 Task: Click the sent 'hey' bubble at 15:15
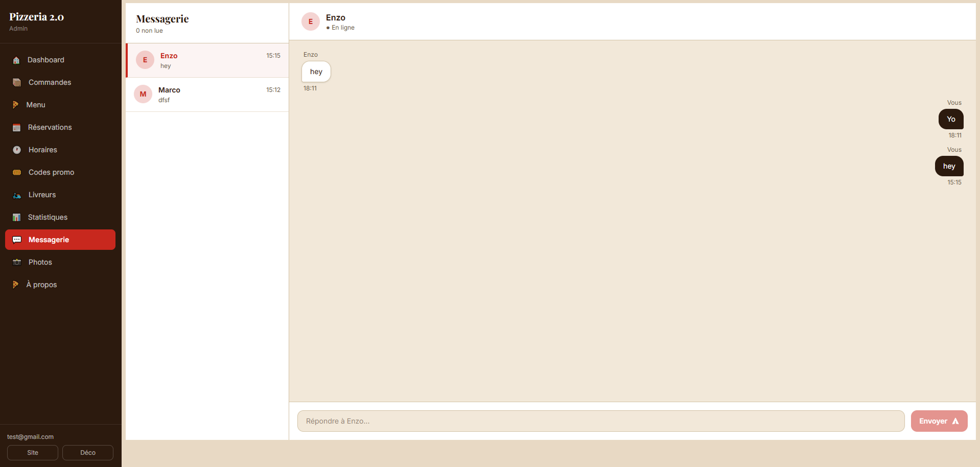[949, 166]
